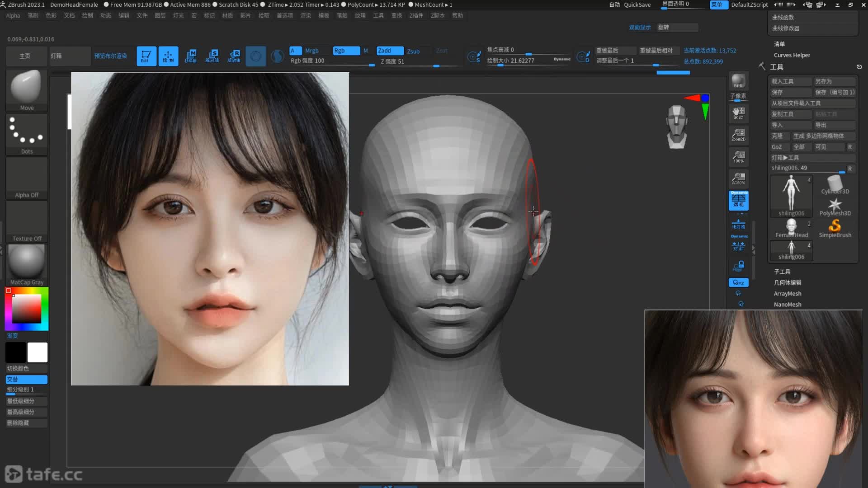Viewport: 868px width, 488px height.
Task: Open the MatCap Gray material selector
Action: pos(27,265)
